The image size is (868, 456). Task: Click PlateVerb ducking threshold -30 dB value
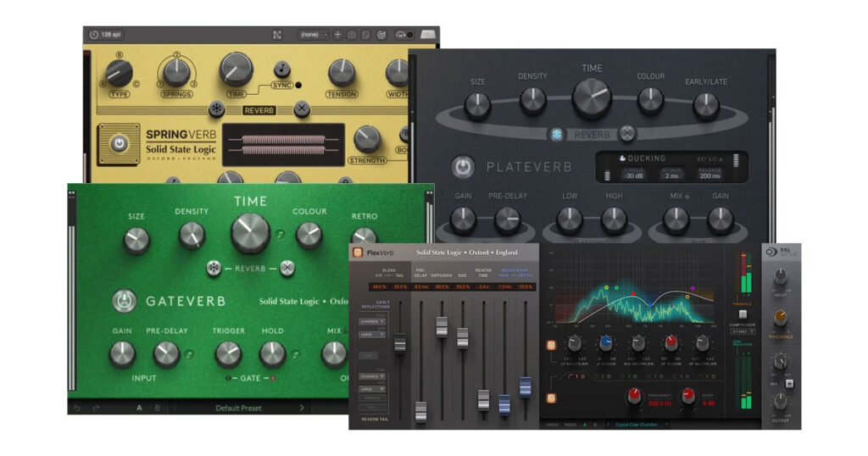tap(633, 175)
